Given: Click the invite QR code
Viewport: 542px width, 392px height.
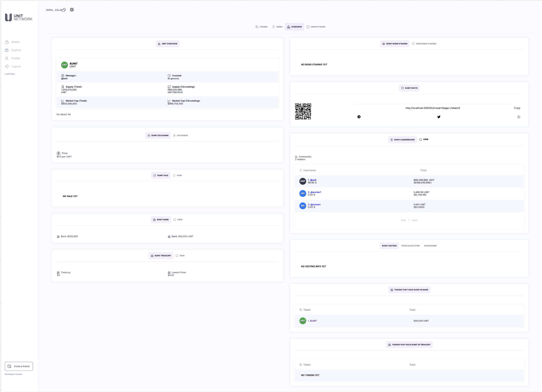Looking at the screenshot, I should click(303, 111).
